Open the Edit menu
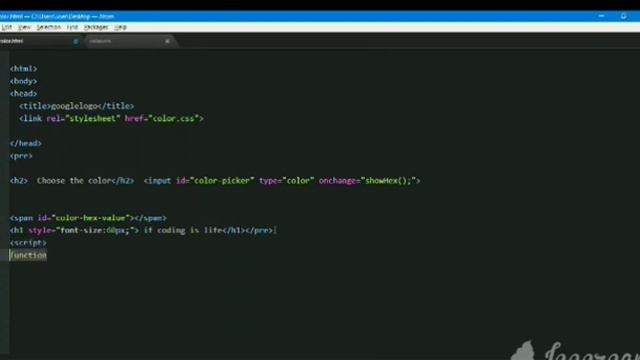 coord(7,27)
